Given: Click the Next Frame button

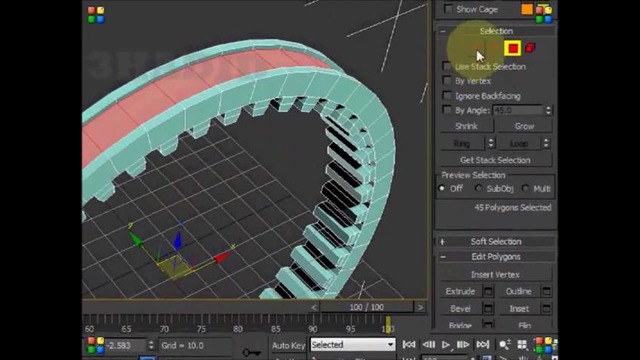Looking at the screenshot, I should 463,344.
